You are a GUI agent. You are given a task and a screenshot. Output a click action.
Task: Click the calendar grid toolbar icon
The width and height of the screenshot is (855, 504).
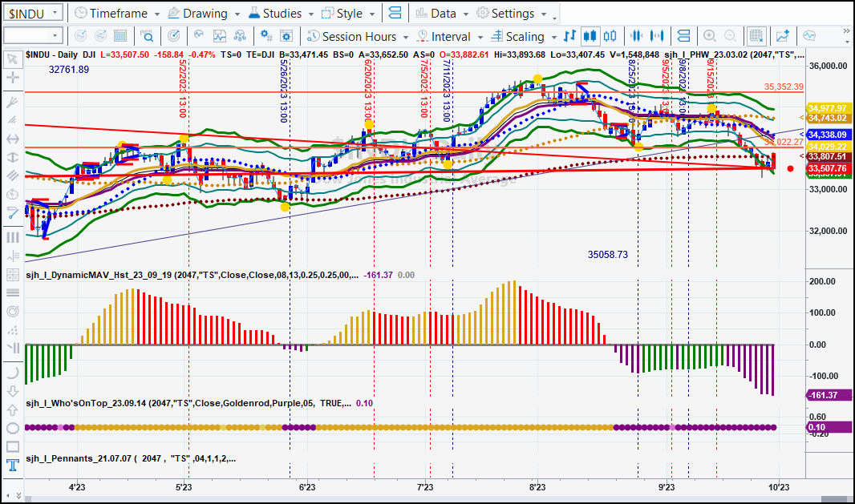tap(120, 37)
